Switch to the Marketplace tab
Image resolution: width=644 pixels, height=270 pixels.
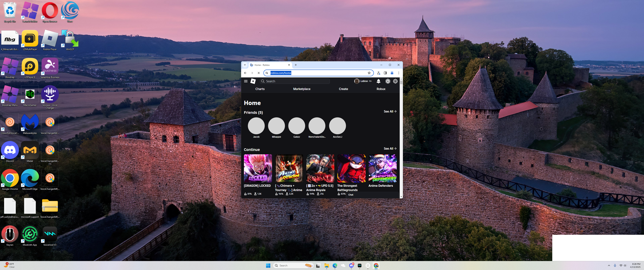(x=301, y=89)
